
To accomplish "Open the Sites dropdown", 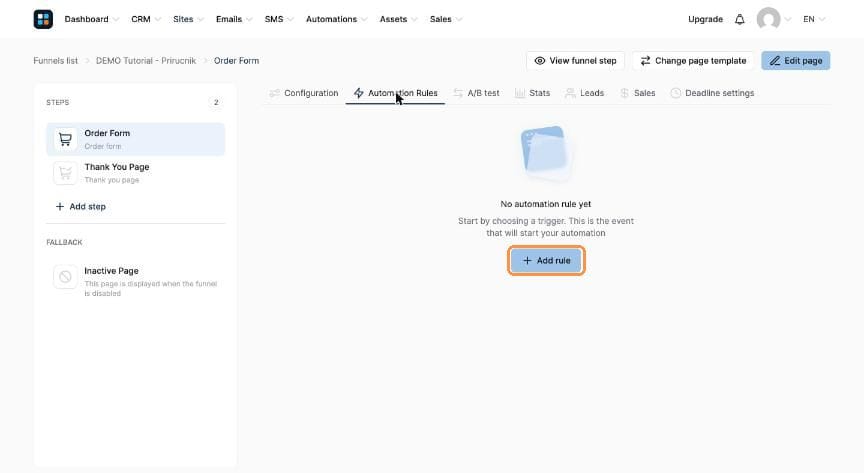I will (188, 19).
